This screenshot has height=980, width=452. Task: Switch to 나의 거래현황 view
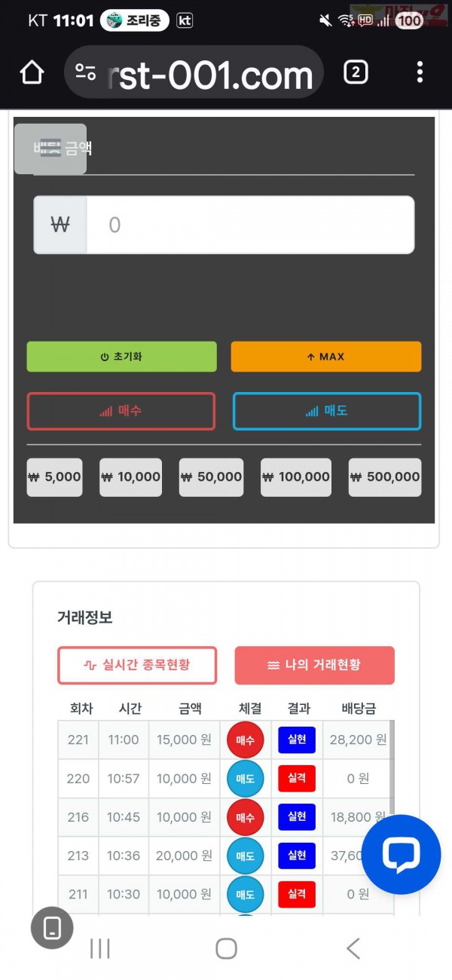314,666
